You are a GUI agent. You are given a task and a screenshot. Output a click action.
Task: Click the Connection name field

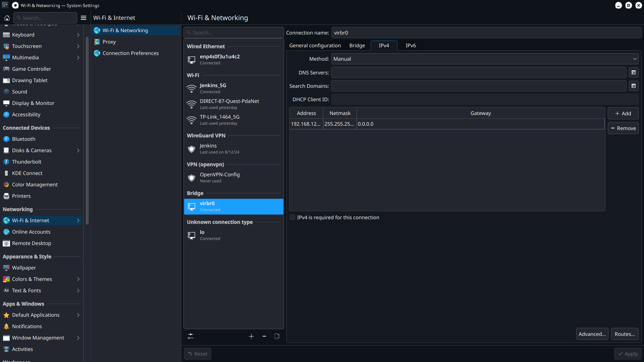tap(486, 33)
